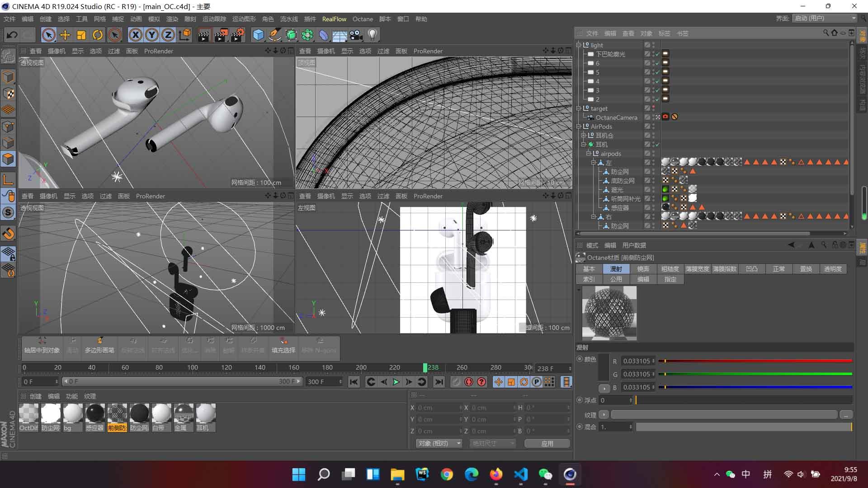Click the red R color slider
The height and width of the screenshot is (488, 868).
tap(755, 361)
